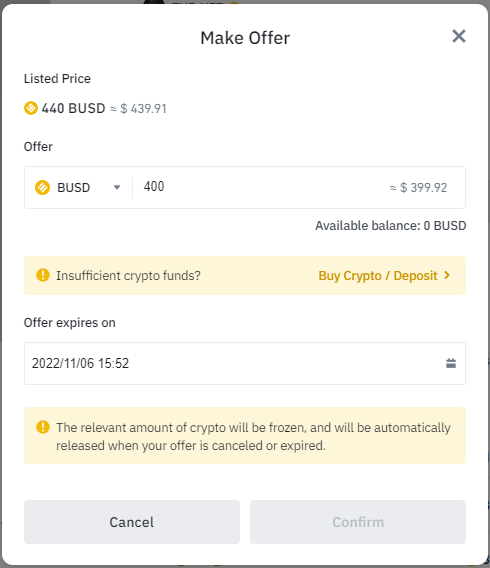Click the BUSD coin icon beside listed price

point(31,108)
